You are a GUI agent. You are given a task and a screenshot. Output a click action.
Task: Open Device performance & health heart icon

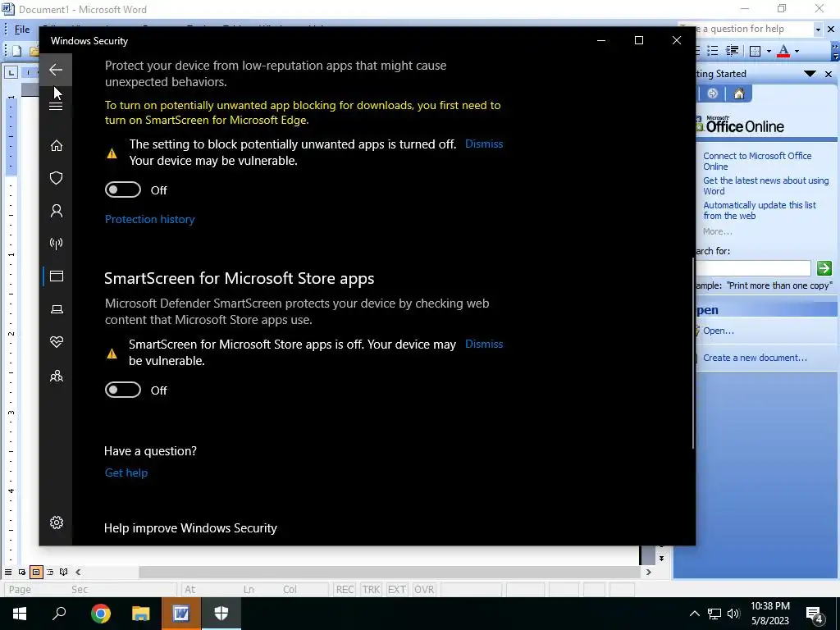coord(57,342)
